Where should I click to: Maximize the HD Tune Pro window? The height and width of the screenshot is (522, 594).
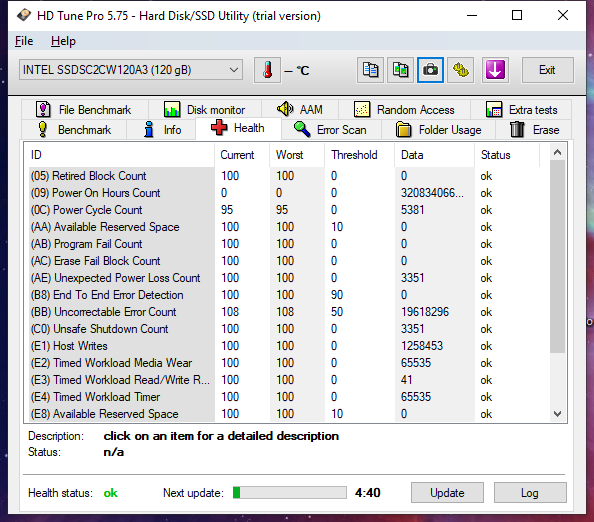pos(517,15)
